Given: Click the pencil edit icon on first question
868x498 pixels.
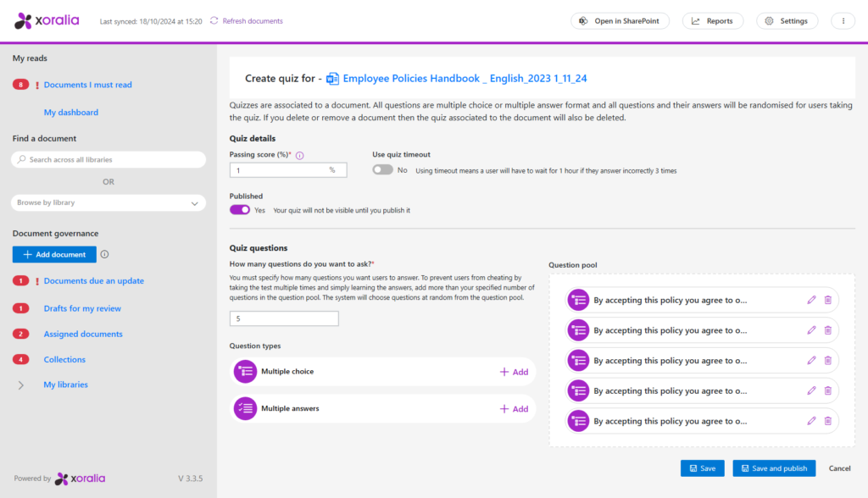Looking at the screenshot, I should pyautogui.click(x=811, y=300).
